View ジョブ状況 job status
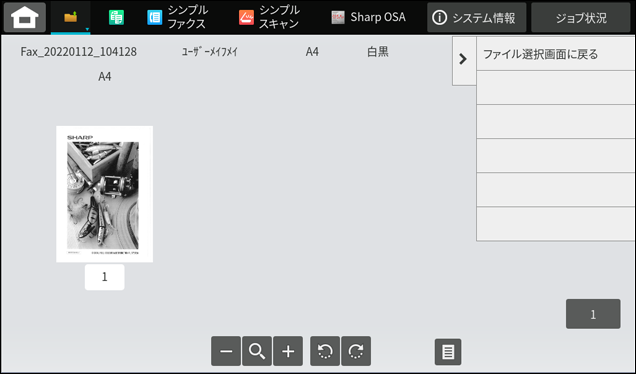 [x=581, y=17]
